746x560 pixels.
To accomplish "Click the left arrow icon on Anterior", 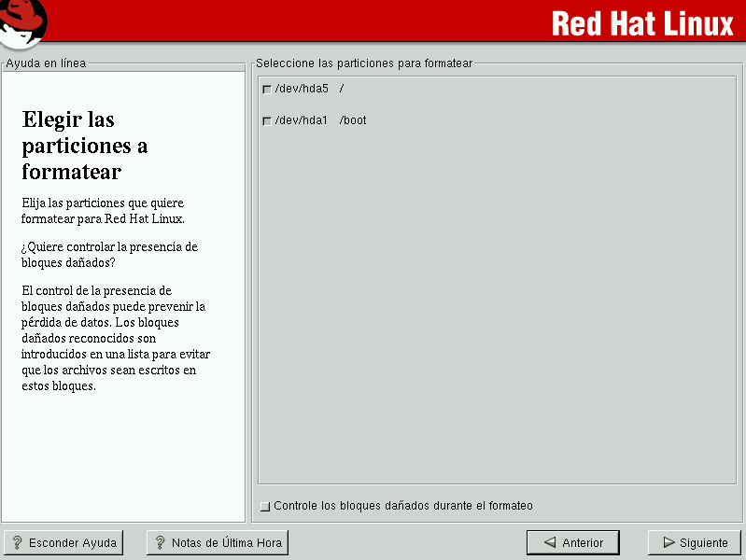I will [551, 542].
